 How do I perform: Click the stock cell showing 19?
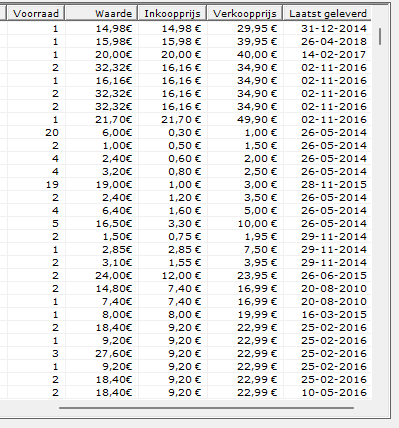coord(36,185)
